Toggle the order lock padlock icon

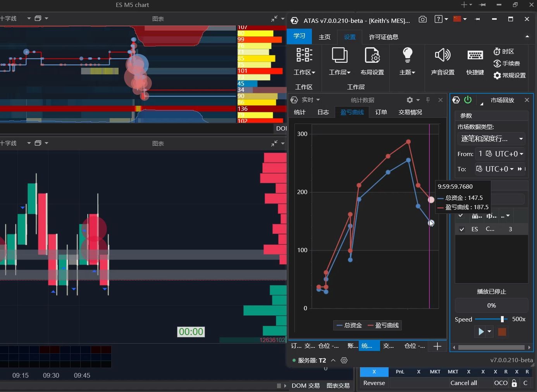point(514,383)
